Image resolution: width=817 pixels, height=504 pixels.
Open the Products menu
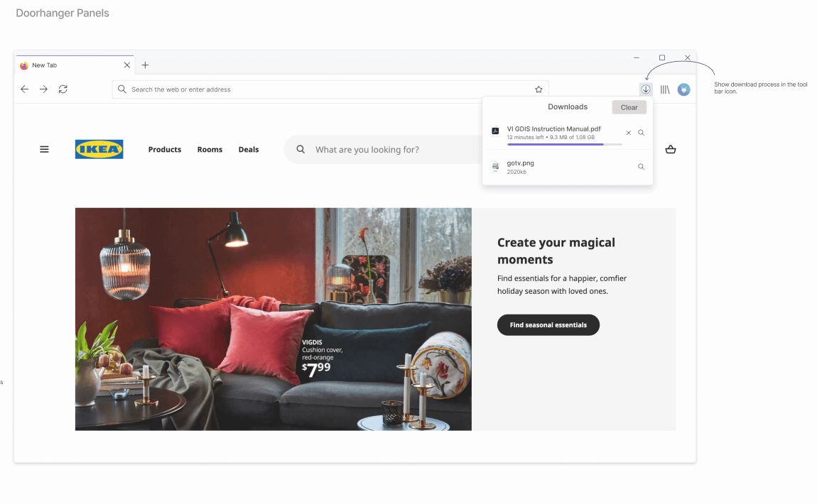(165, 150)
